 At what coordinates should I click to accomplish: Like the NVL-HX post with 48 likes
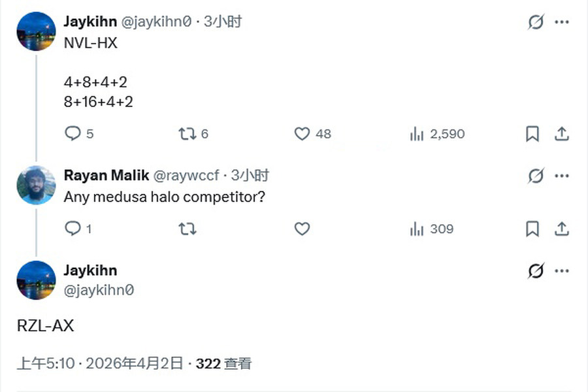302,134
